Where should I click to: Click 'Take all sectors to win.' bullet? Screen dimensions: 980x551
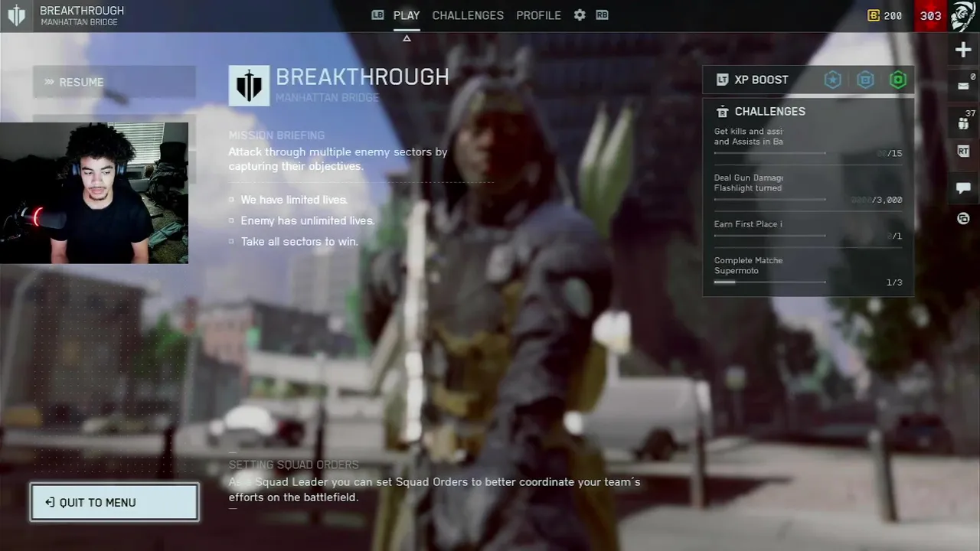[x=299, y=242]
